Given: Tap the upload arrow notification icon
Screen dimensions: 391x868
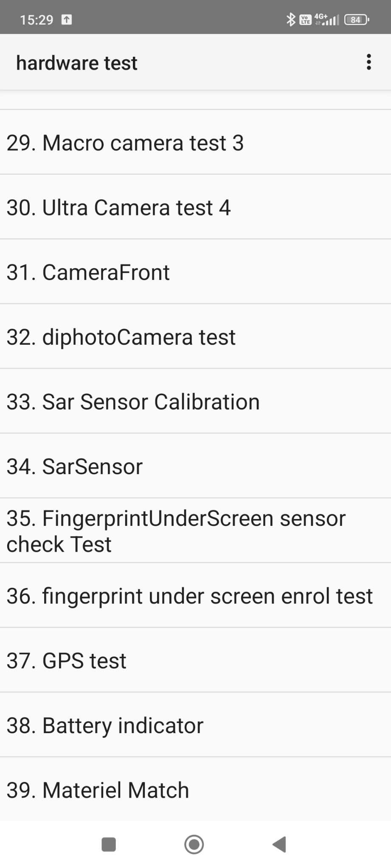Looking at the screenshot, I should (67, 20).
